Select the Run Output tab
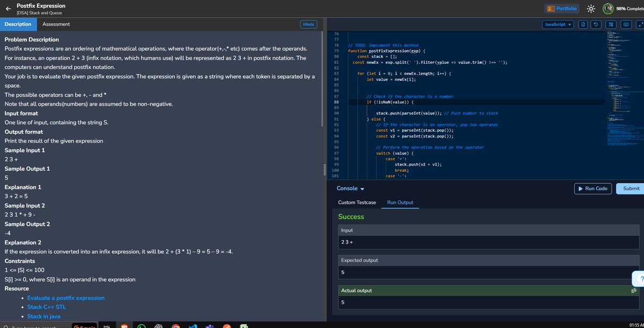Screen dimensions: 644x328 [x=400, y=202]
